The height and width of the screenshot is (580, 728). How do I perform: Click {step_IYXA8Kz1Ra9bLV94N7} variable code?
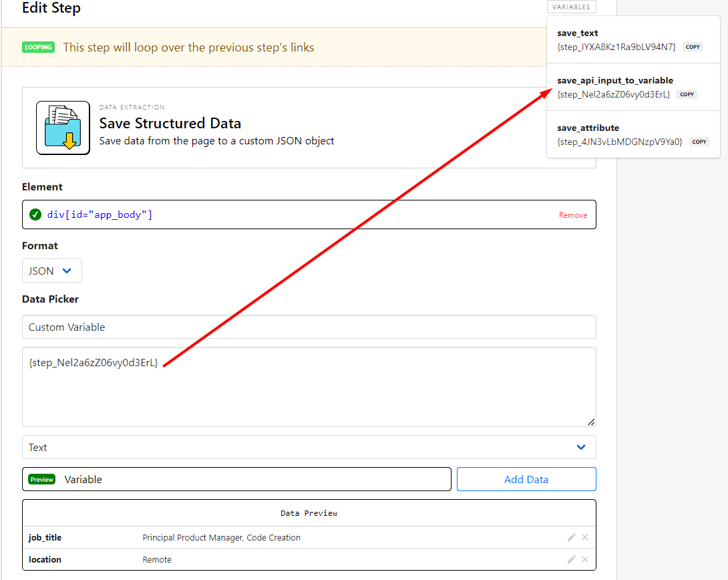[x=616, y=47]
